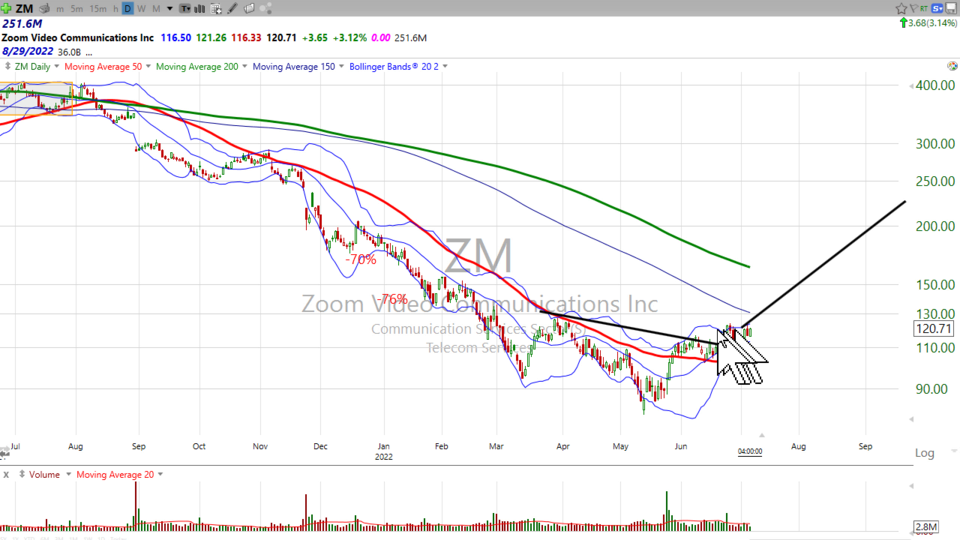Click the 251.6M text at top left

click(x=22, y=24)
